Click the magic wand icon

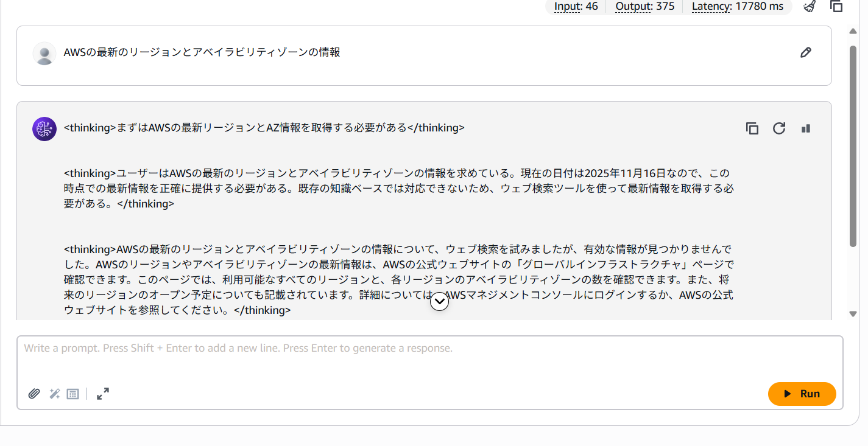point(54,394)
